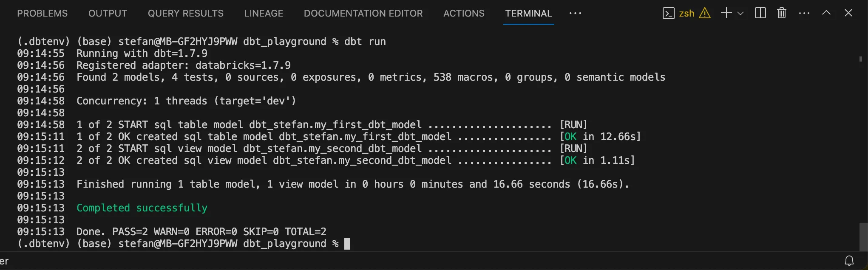Open the PROBLEMS panel tab
The height and width of the screenshot is (270, 868).
(x=42, y=14)
